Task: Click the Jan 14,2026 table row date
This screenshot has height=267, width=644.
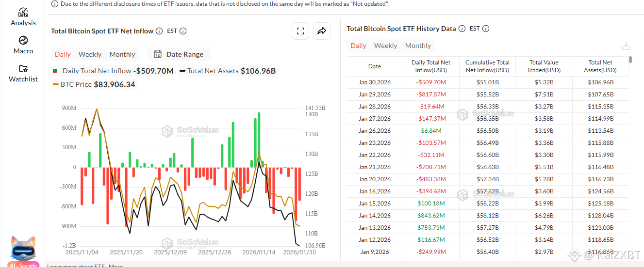Action: click(x=375, y=216)
